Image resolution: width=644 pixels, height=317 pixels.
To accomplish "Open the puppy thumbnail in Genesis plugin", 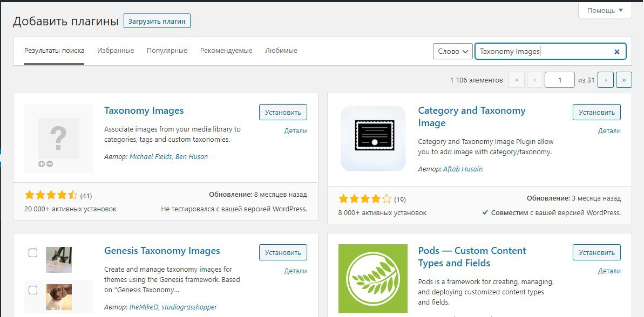I will tap(59, 297).
